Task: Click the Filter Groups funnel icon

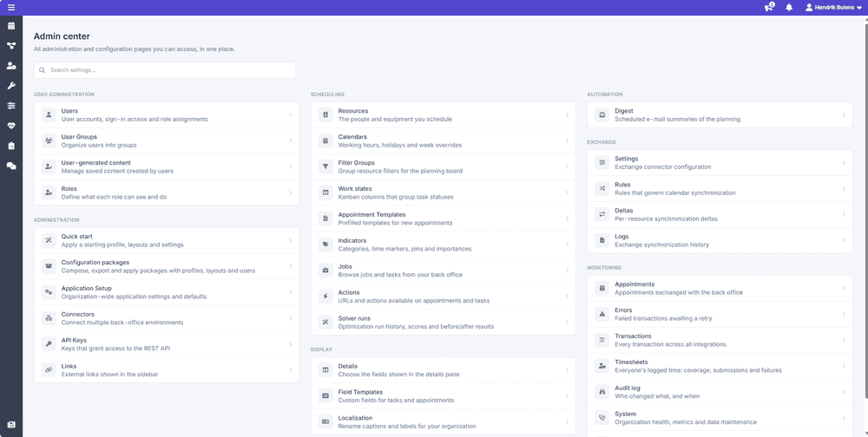Action: pos(325,166)
